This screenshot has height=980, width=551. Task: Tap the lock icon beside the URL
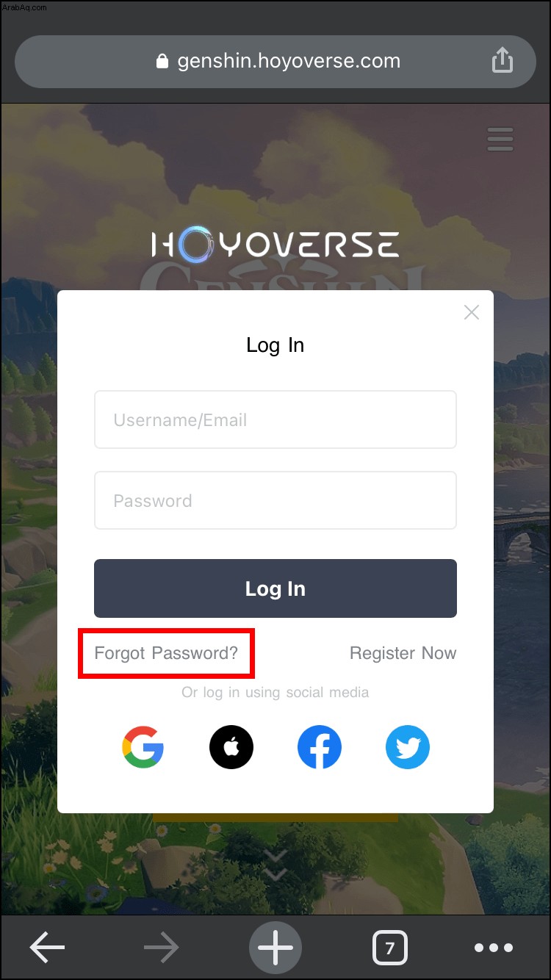click(x=162, y=61)
